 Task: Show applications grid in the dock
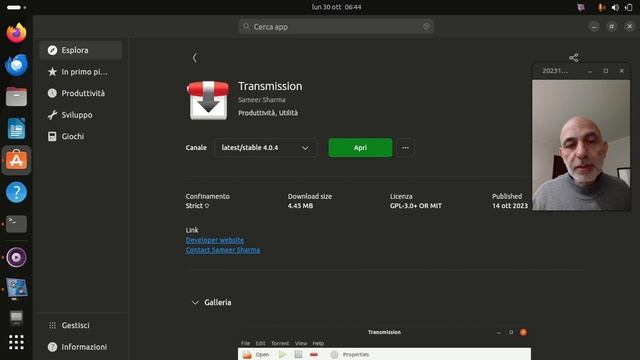tap(16, 342)
